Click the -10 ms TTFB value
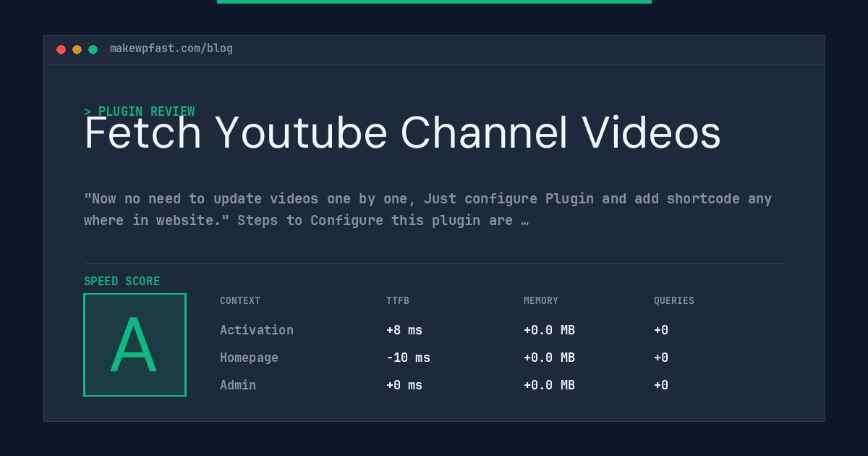This screenshot has width=868, height=456. point(408,358)
